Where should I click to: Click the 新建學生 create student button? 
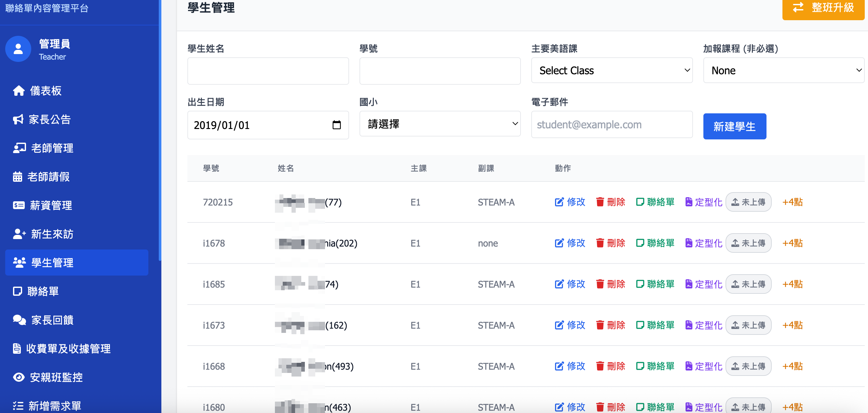click(735, 126)
